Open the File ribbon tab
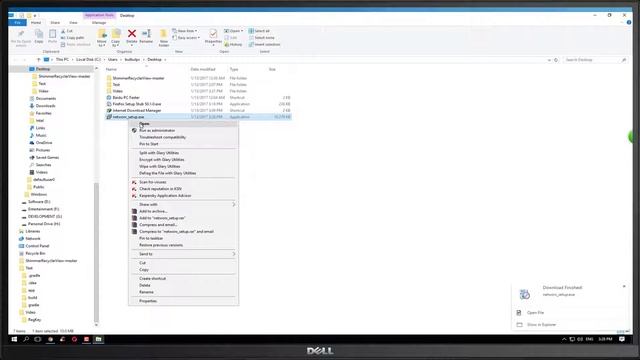Screen dimensions: 640x360 [x=18, y=22]
